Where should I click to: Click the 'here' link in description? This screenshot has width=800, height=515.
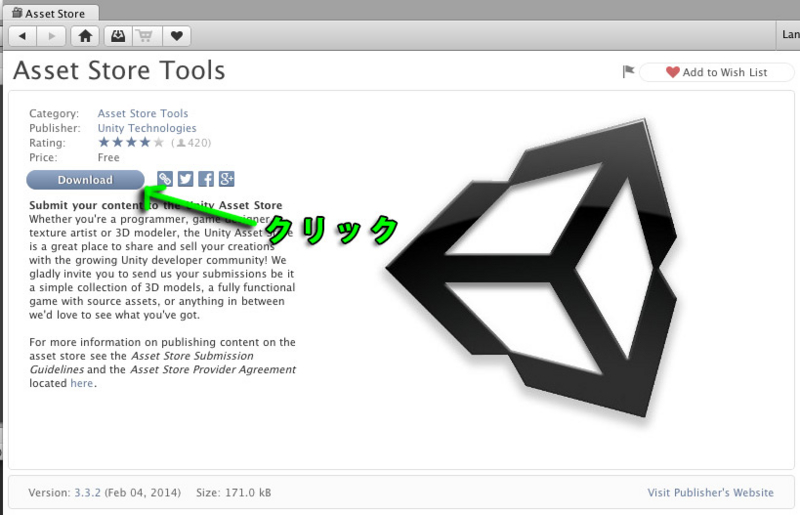tap(82, 383)
